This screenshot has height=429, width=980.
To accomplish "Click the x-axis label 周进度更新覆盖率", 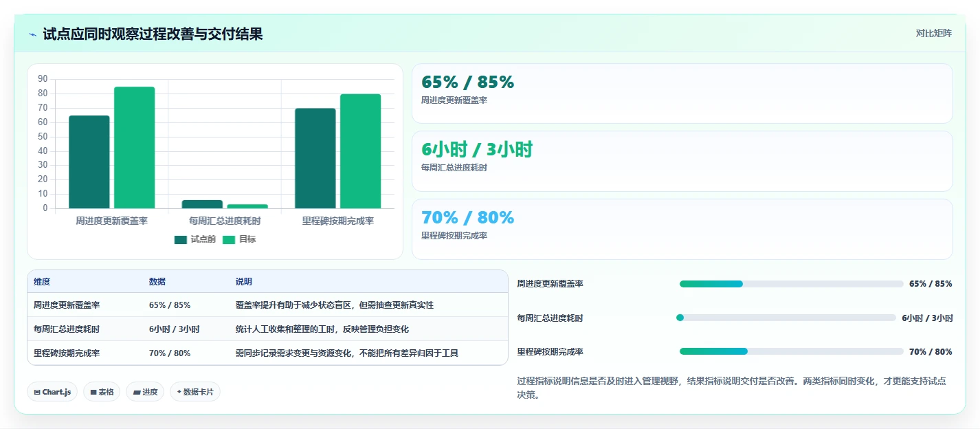I will [111, 221].
